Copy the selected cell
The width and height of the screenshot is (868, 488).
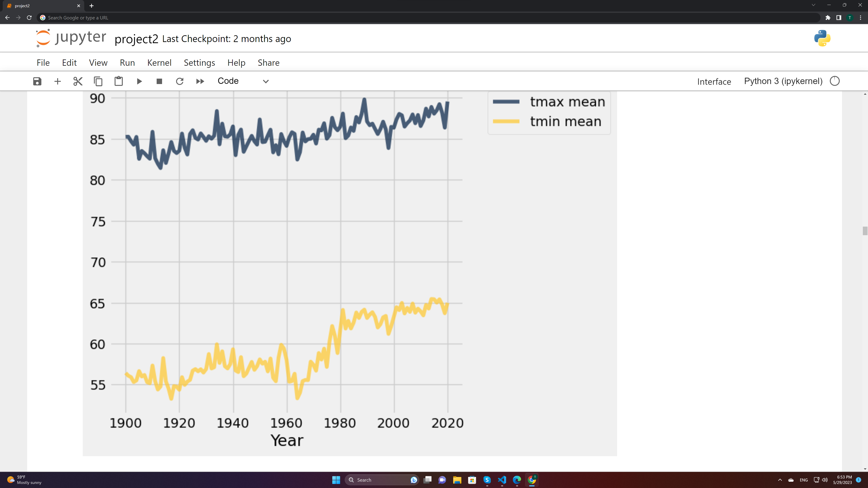98,81
